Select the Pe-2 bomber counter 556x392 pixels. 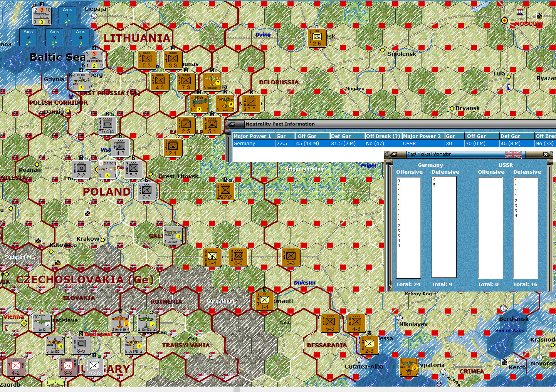(225, 104)
